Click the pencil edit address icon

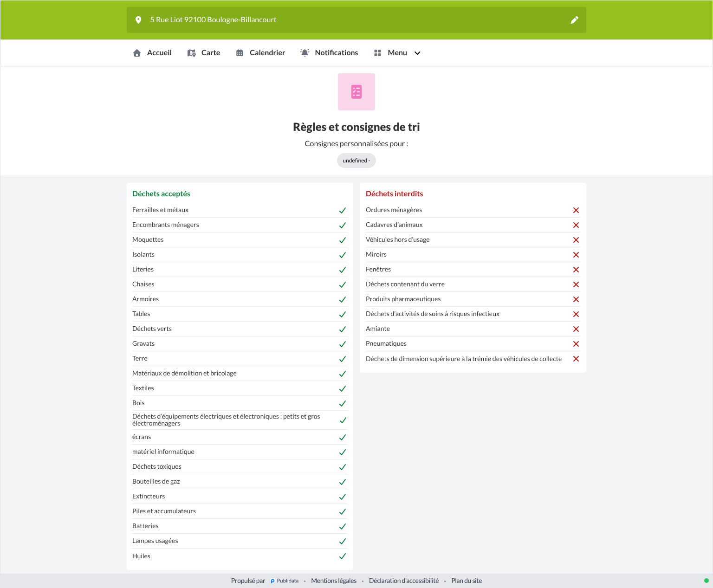[x=575, y=20]
